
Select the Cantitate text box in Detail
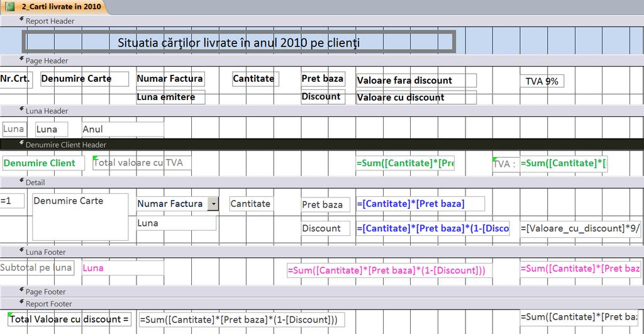pyautogui.click(x=252, y=204)
